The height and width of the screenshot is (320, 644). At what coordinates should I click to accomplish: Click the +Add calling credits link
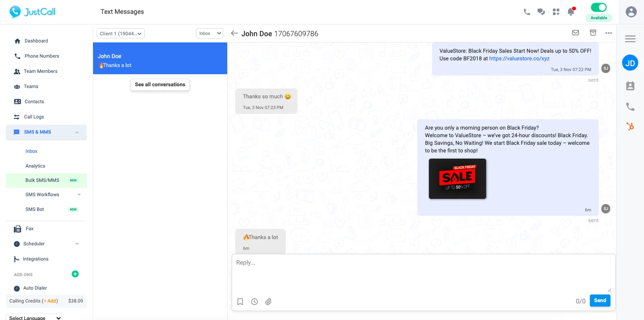click(50, 301)
